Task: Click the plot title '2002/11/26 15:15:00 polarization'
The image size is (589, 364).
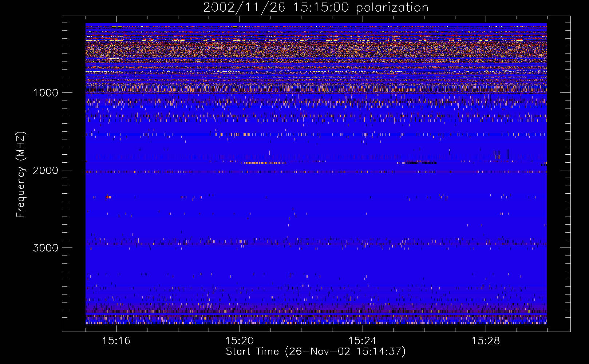Action: pyautogui.click(x=316, y=8)
